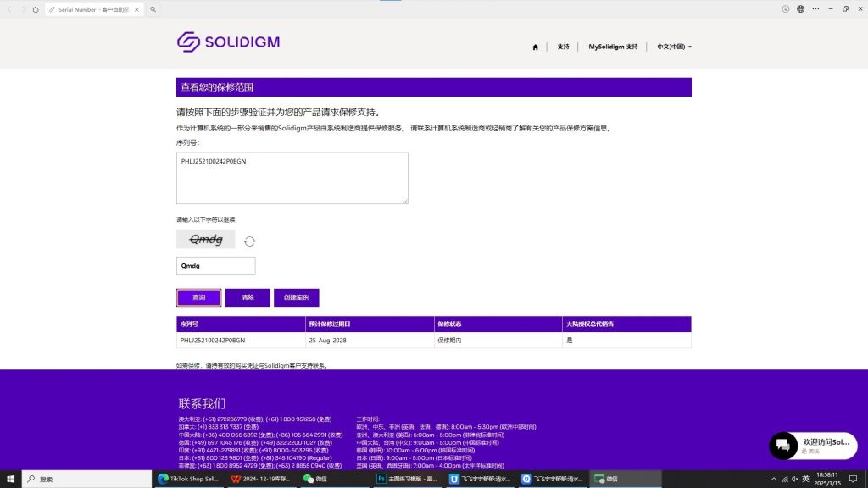The image size is (868, 488).
Task: Click inside the serial number text area
Action: (x=292, y=178)
